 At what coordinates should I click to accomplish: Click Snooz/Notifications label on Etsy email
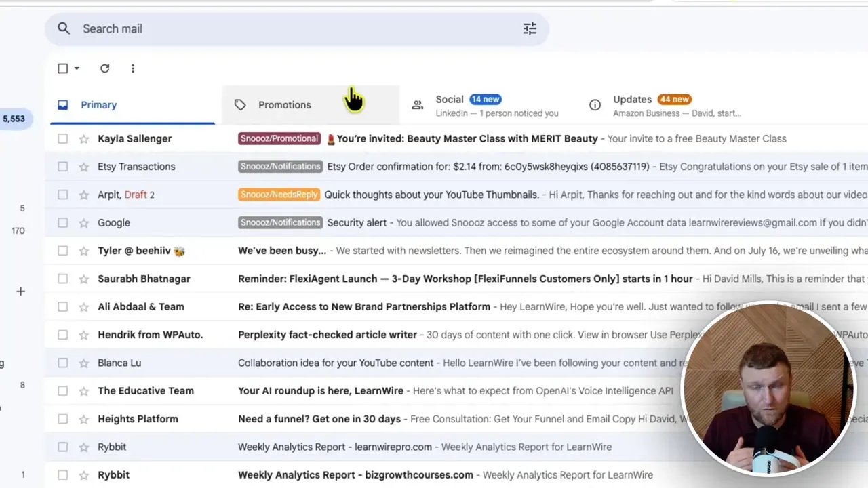click(280, 167)
